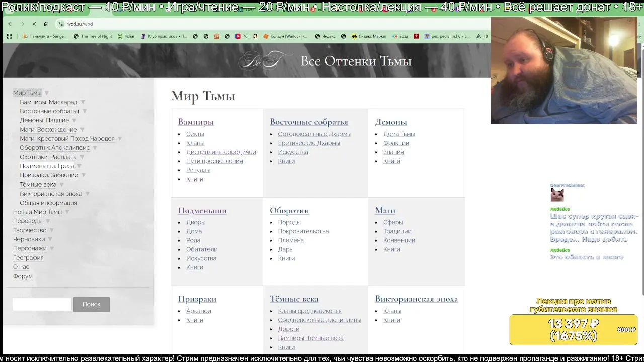This screenshot has height=362, width=644.
Task: Open The Tree of Night bookmark
Action: click(93, 36)
